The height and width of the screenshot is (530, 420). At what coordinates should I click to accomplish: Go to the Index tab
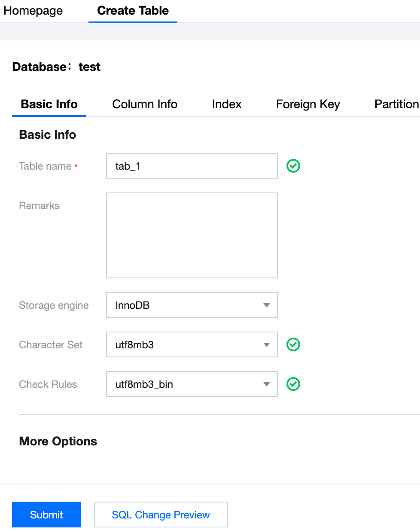coord(227,104)
